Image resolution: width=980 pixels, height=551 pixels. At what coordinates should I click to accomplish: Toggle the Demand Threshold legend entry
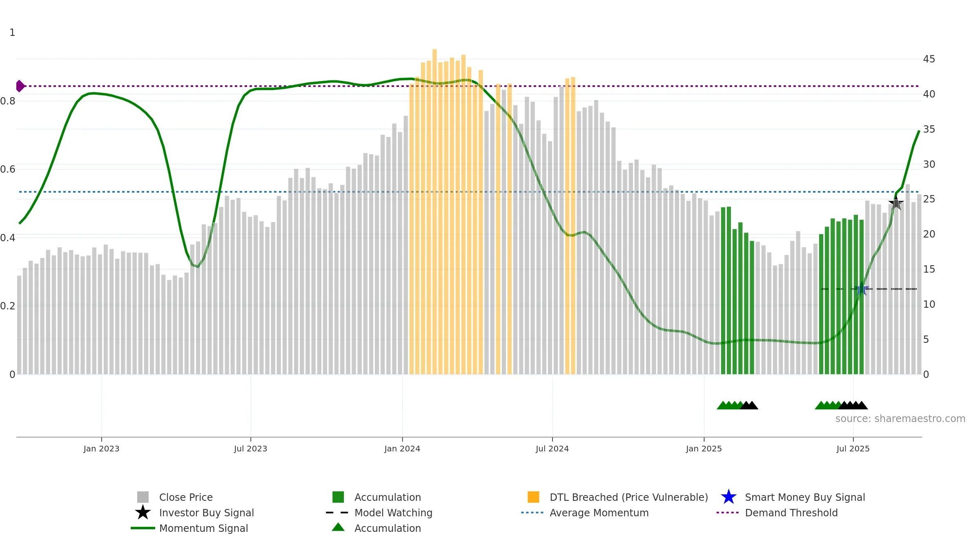(x=777, y=513)
